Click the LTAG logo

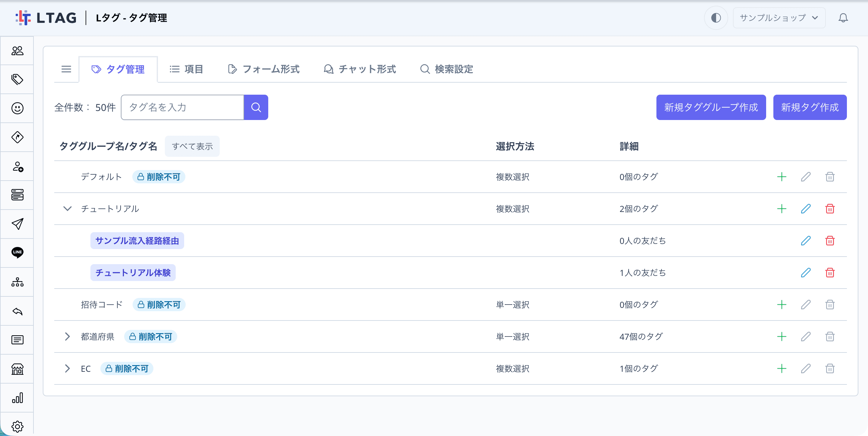(46, 18)
